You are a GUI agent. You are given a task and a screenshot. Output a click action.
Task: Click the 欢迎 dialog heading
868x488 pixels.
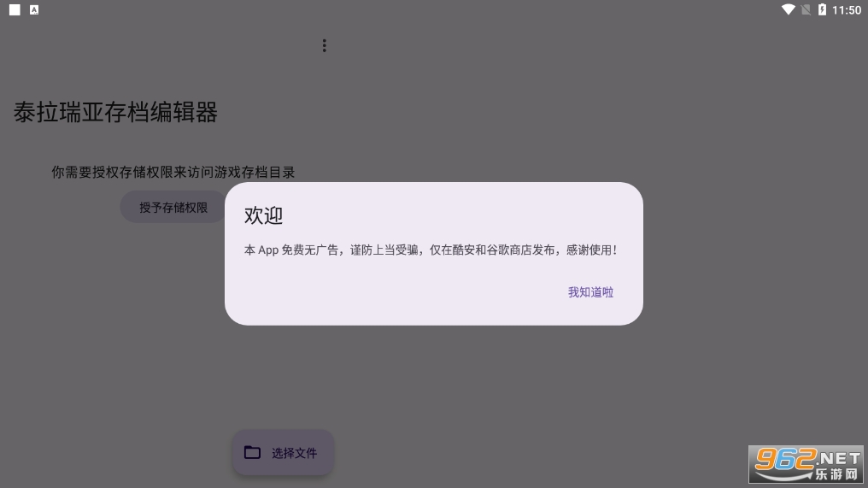(x=263, y=215)
